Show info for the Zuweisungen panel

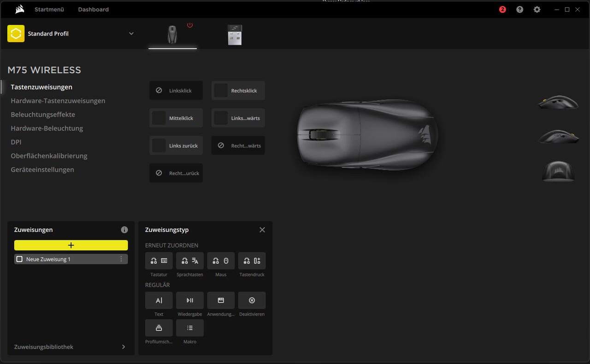point(124,229)
